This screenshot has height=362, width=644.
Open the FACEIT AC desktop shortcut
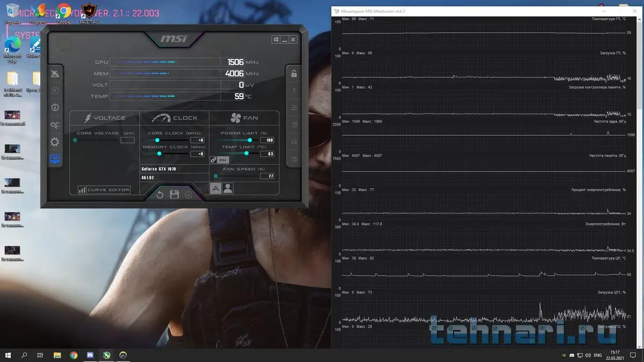[x=88, y=14]
